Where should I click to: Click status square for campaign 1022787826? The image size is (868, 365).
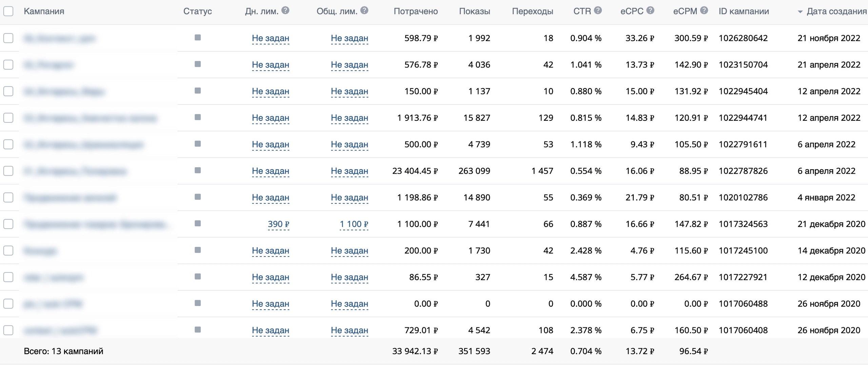click(198, 170)
